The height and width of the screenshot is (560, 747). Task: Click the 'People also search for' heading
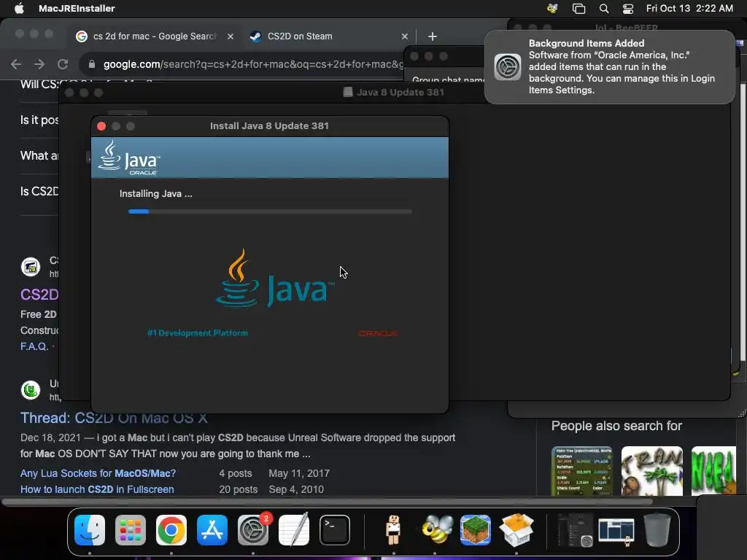(x=616, y=426)
